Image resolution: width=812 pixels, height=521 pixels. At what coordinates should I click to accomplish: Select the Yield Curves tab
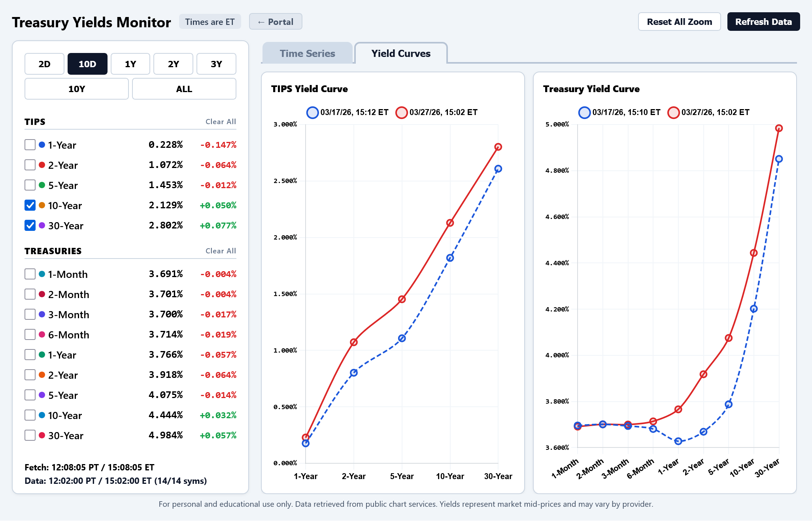click(x=400, y=53)
